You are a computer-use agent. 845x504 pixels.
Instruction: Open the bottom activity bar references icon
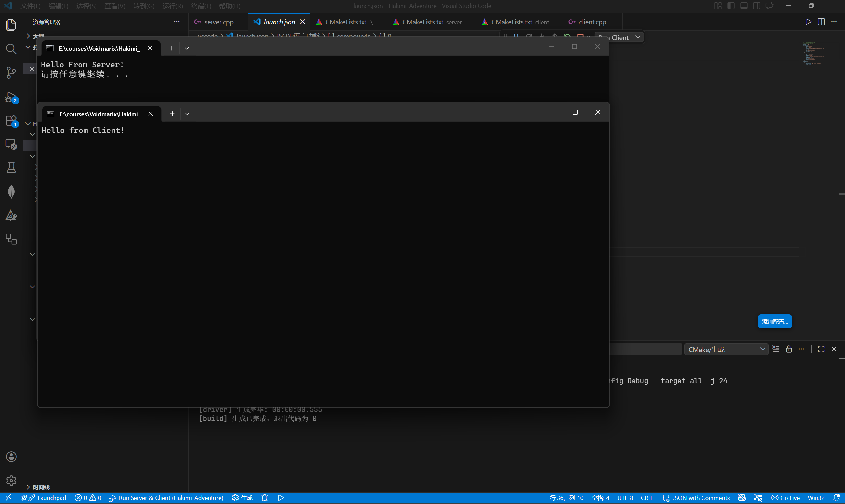[x=11, y=239]
